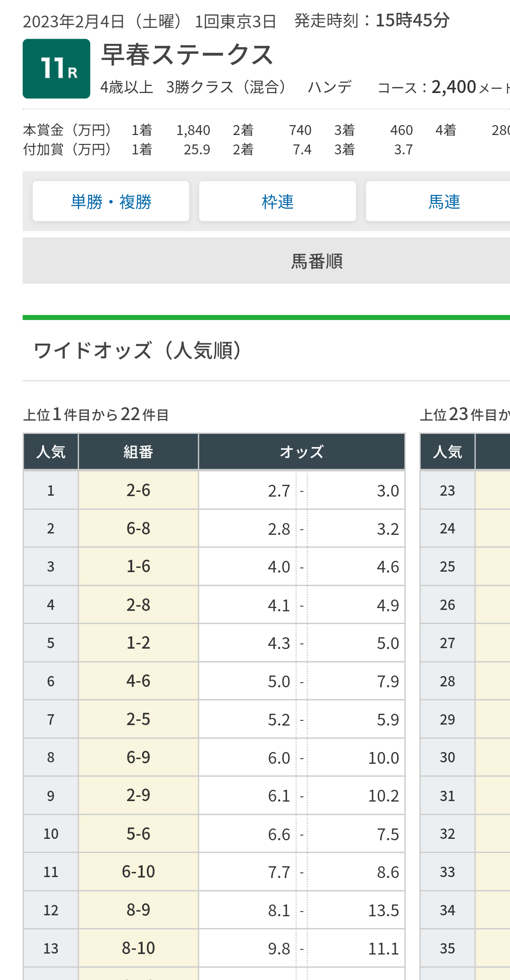Image resolution: width=510 pixels, height=980 pixels.
Task: Click the green 11R race badge
Action: pos(57,69)
